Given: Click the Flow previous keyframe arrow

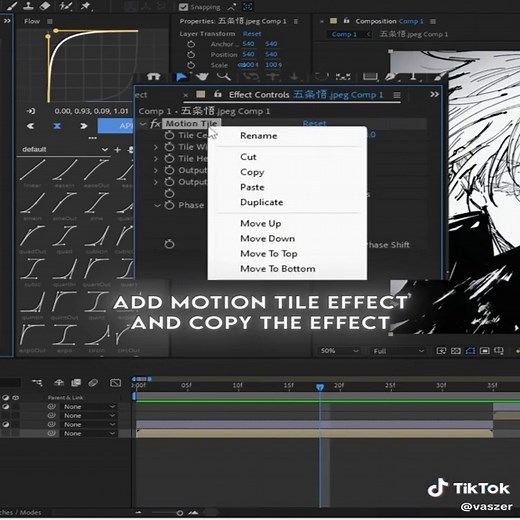Looking at the screenshot, I should 30,126.
